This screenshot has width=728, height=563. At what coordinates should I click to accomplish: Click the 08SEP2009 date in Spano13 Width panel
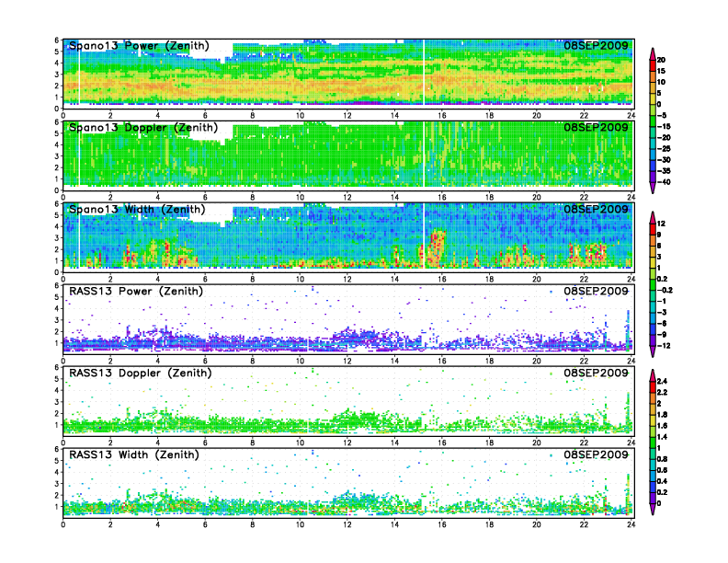(596, 209)
